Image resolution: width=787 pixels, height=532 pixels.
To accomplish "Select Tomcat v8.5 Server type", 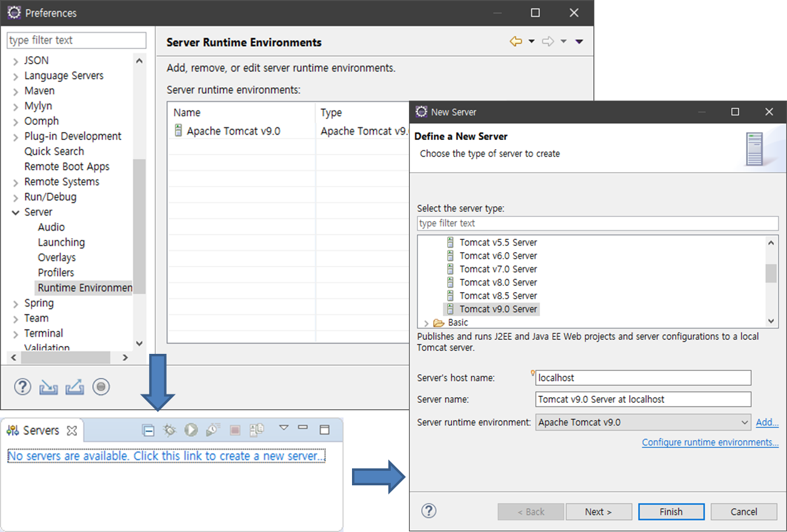I will click(498, 296).
